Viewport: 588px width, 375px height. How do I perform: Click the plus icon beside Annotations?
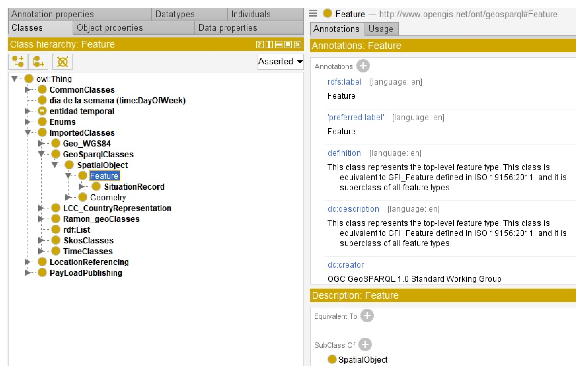363,66
